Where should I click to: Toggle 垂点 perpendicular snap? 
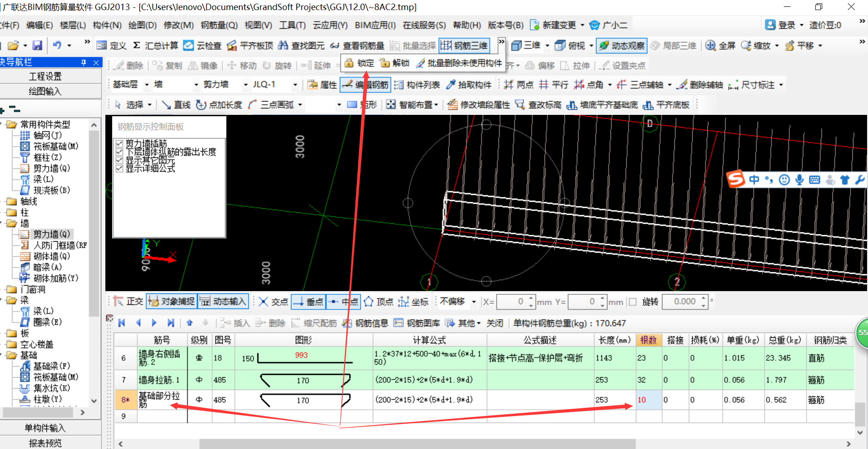click(308, 302)
